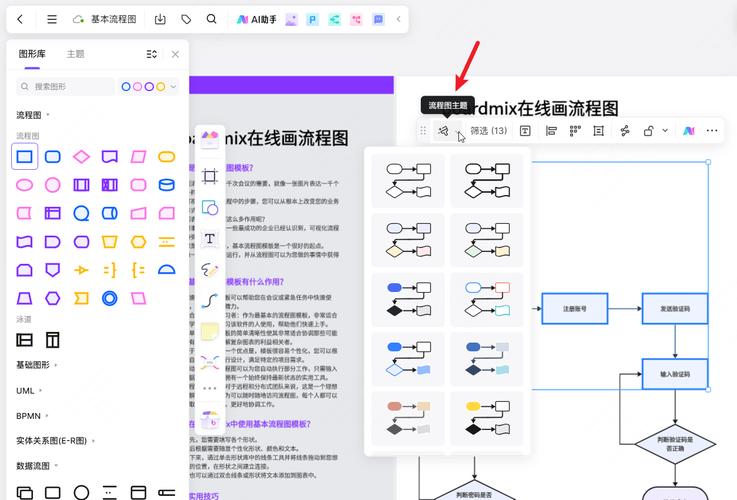737x500 pixels.
Task: Click the grid arrange icon in floating toolbar
Action: coord(575,131)
